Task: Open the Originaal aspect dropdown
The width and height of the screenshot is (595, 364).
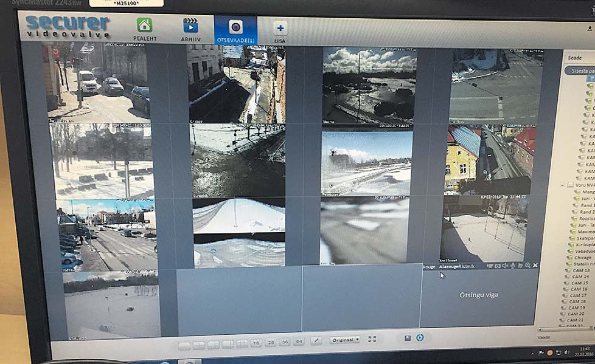Action: pos(344,340)
